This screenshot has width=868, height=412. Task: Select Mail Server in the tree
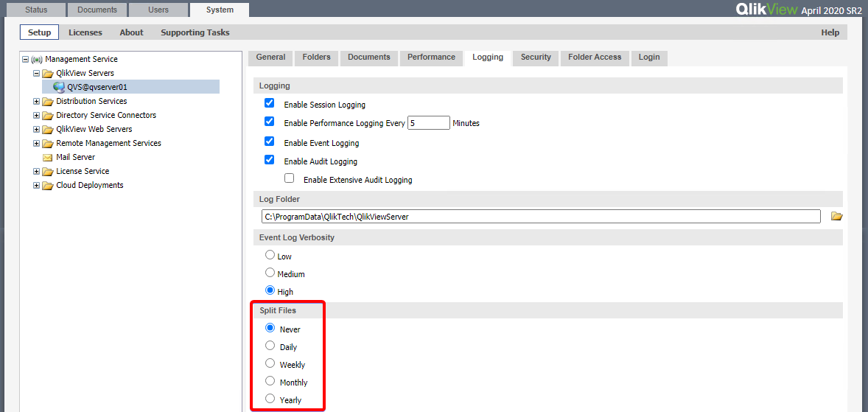pos(75,157)
